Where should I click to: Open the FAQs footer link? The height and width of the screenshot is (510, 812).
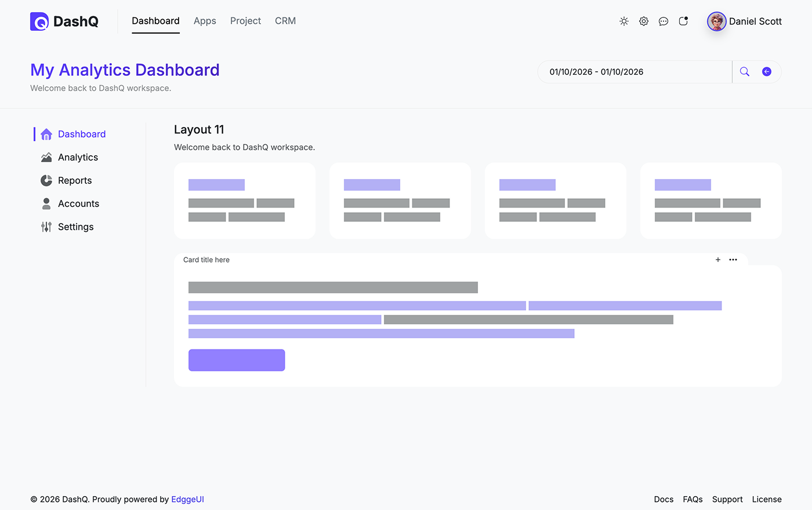(693, 499)
